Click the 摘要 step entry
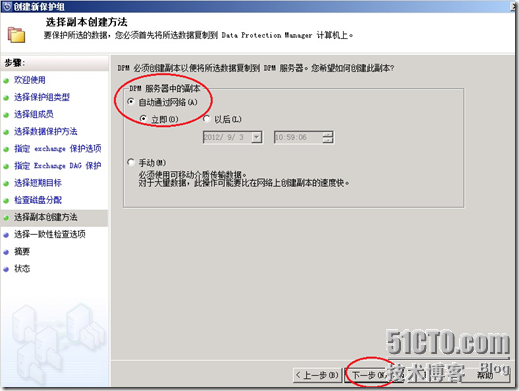This screenshot has height=391, width=519. tap(22, 252)
